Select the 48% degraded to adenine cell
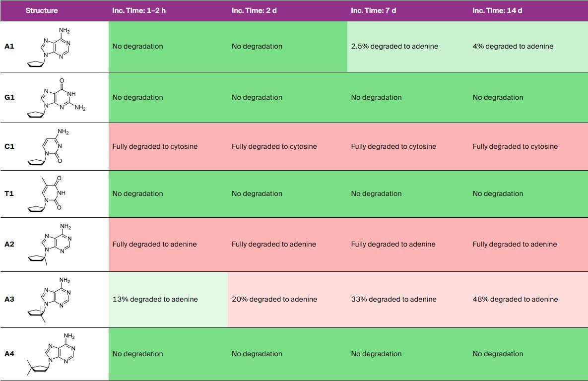588x381 pixels. [515, 299]
